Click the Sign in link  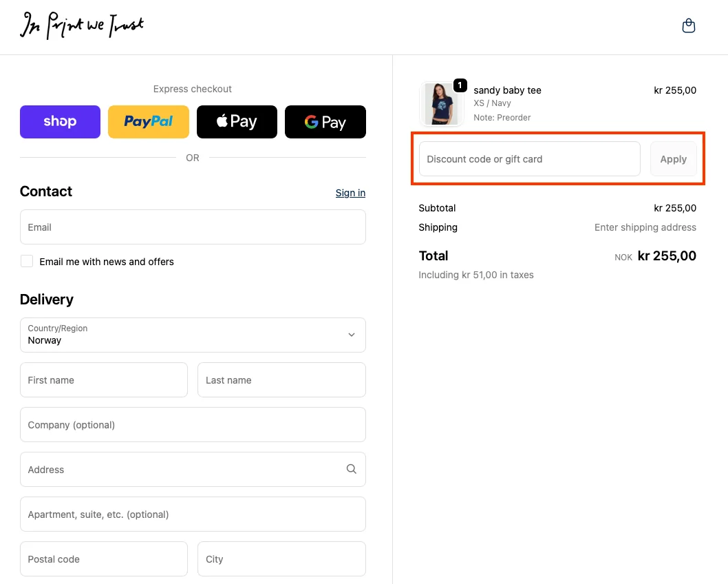click(x=350, y=193)
